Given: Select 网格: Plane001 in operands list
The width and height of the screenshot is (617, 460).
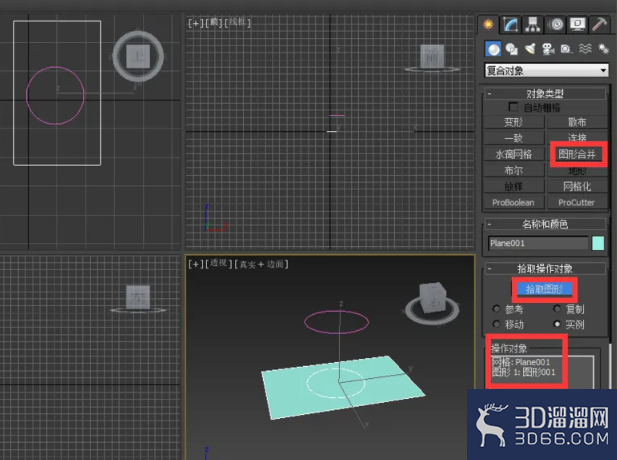Looking at the screenshot, I should pyautogui.click(x=521, y=362).
